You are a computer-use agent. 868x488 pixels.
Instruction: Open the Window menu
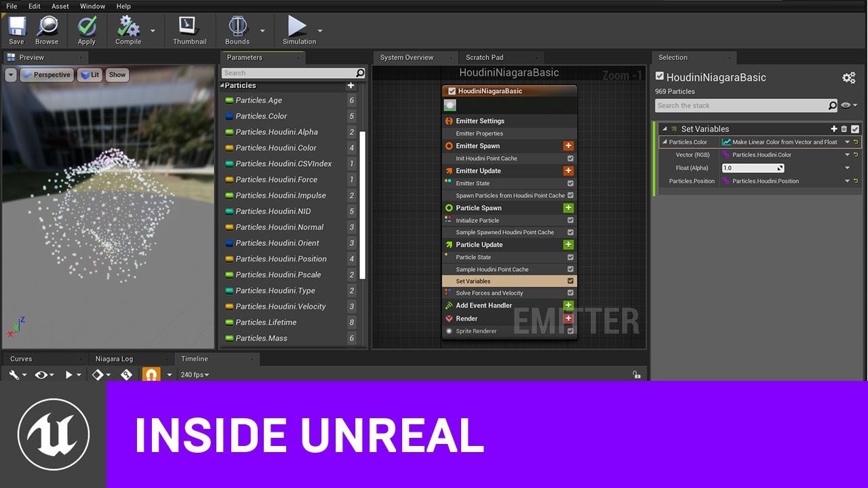[x=93, y=6]
